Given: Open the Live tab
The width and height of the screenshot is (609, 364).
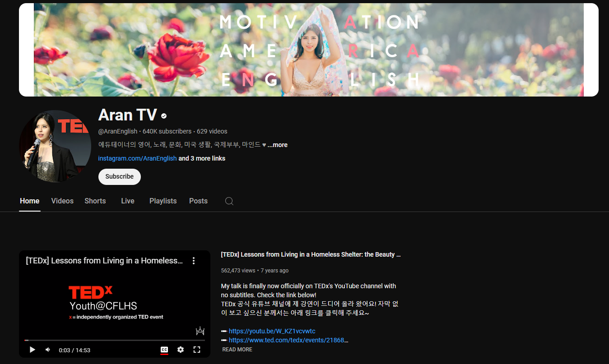Looking at the screenshot, I should (128, 201).
